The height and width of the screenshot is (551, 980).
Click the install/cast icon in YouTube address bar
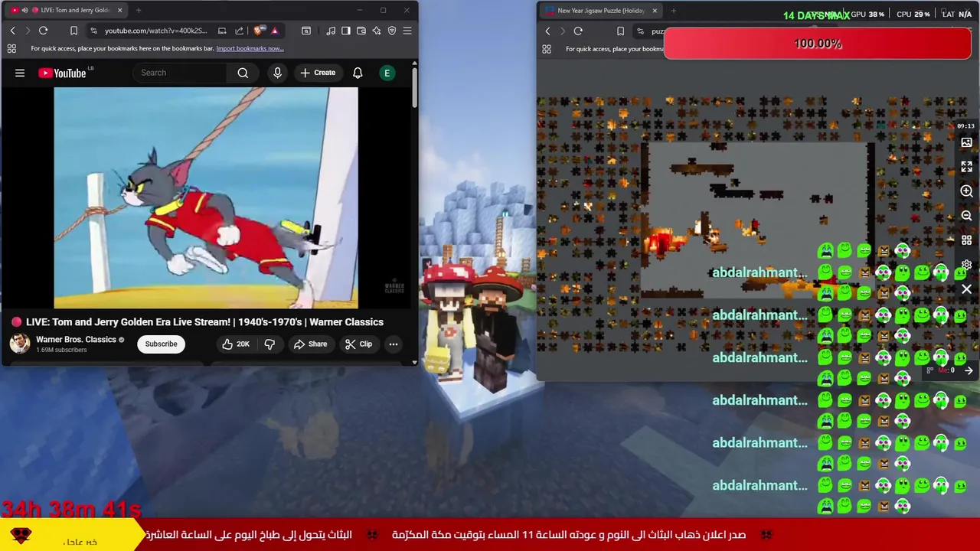(222, 31)
